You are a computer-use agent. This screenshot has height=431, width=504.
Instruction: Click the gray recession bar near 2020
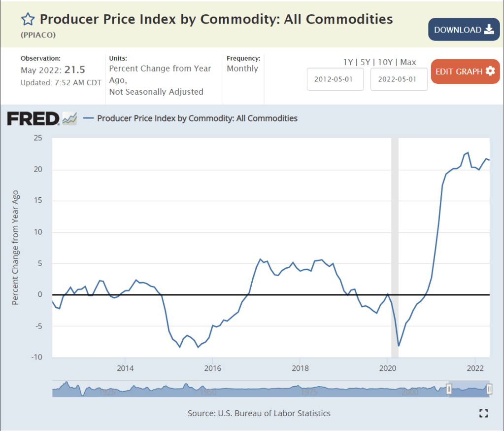pos(395,222)
